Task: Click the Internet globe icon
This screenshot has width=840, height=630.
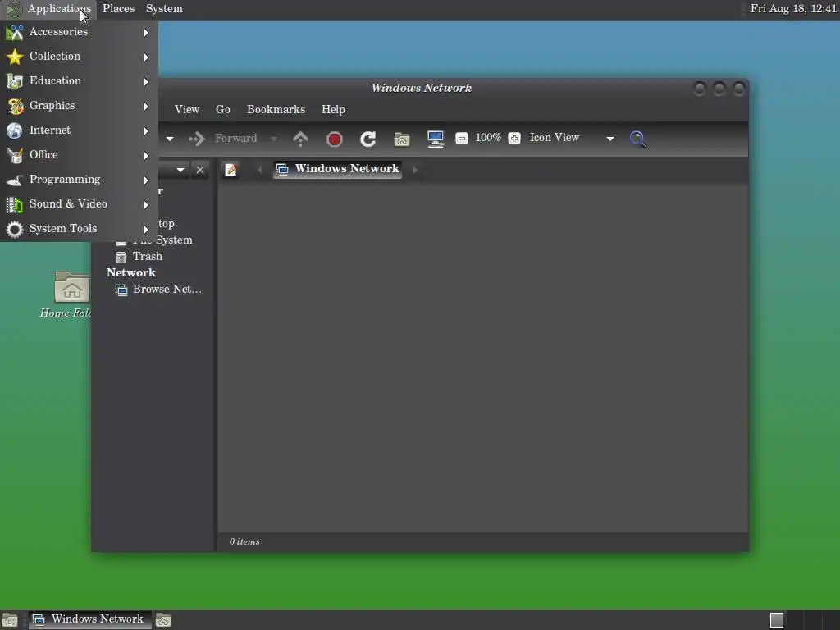Action: (15, 130)
